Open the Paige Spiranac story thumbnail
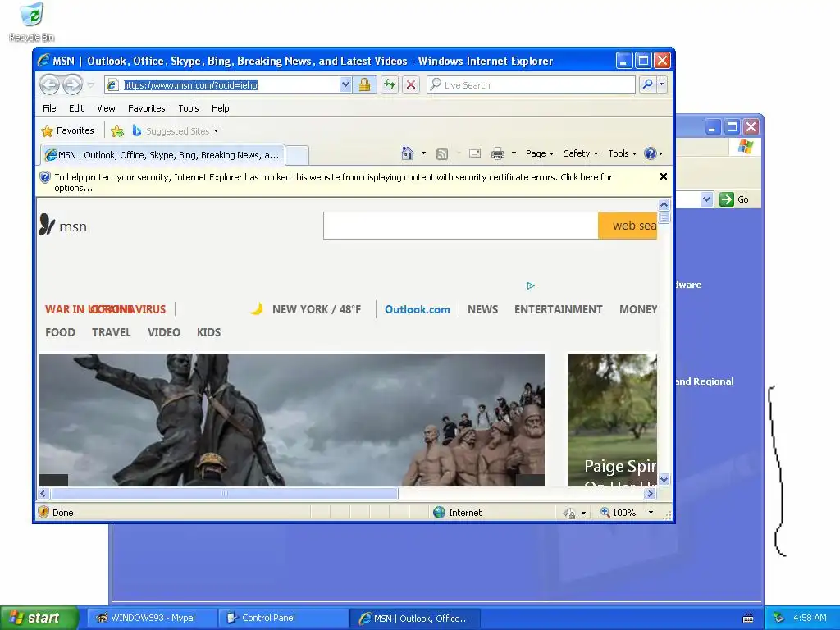Screen dimensions: 840x630 click(612, 420)
